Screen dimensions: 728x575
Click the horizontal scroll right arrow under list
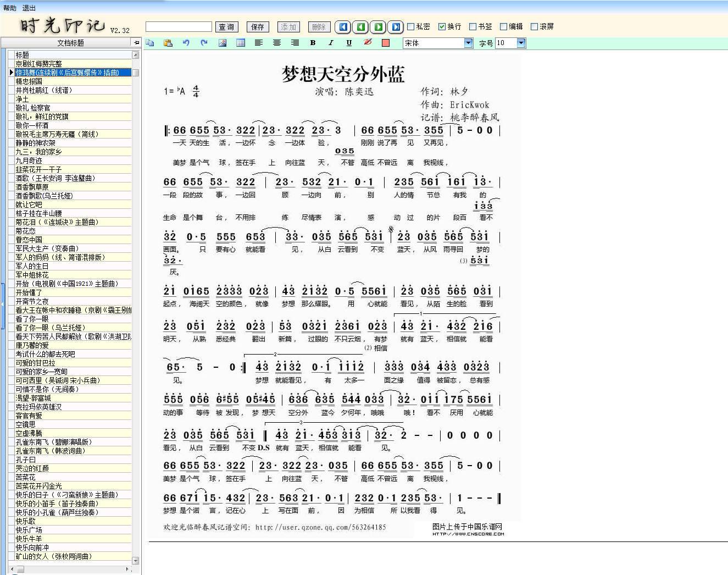click(128, 569)
